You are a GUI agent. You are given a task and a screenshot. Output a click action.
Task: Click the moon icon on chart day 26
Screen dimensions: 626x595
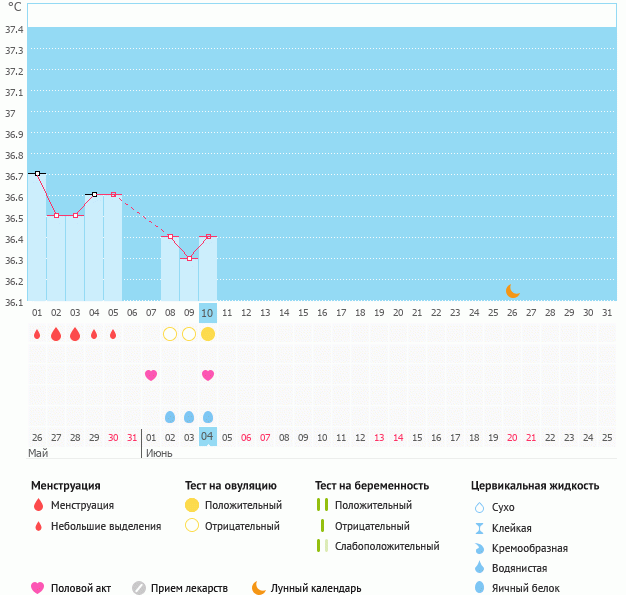tap(512, 291)
